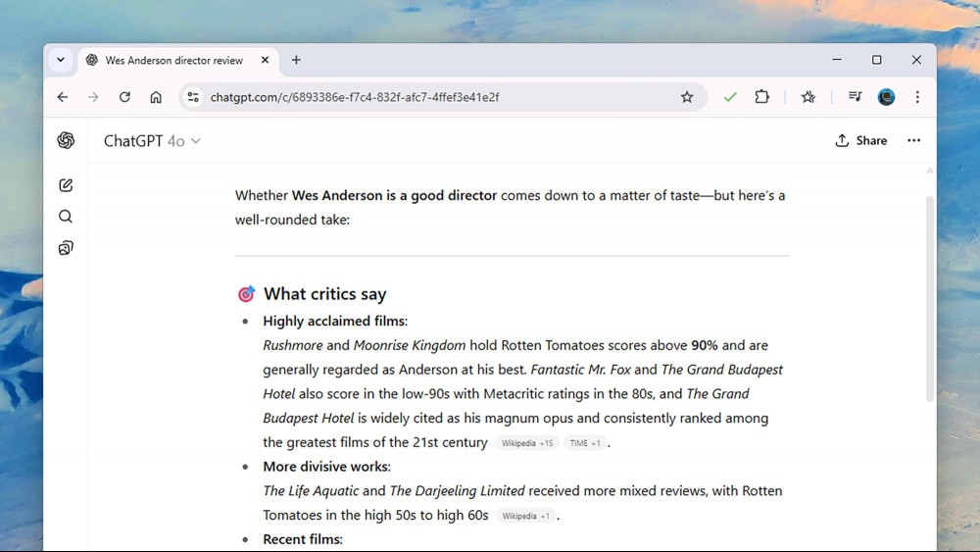Click the 'More divisive works:' bullet text
The image size is (980, 552).
(327, 467)
